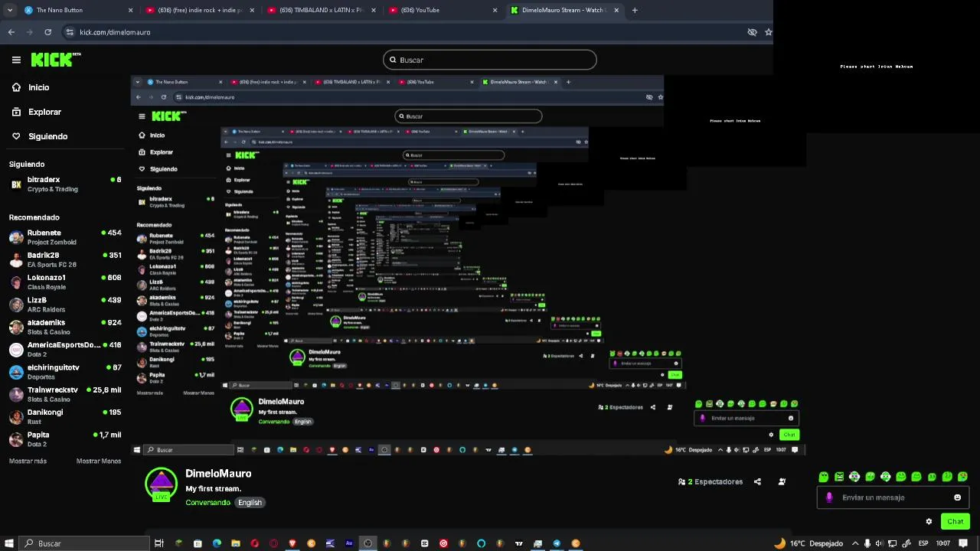The width and height of the screenshot is (980, 551).
Task: Open LizzB recommended channel
Action: click(65, 305)
